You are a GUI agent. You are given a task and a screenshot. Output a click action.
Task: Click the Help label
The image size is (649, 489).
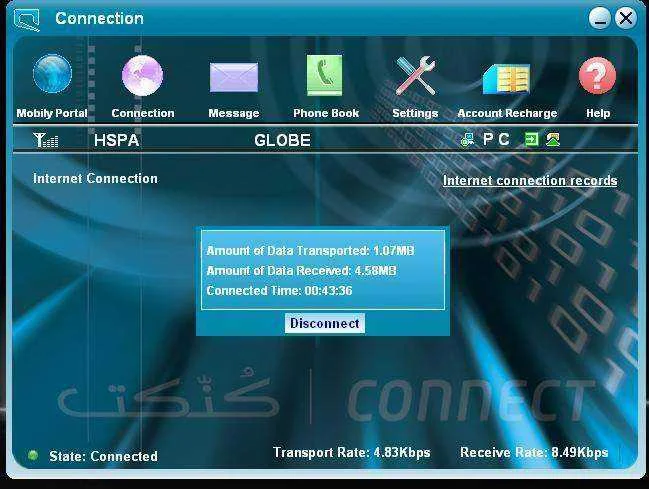click(598, 113)
